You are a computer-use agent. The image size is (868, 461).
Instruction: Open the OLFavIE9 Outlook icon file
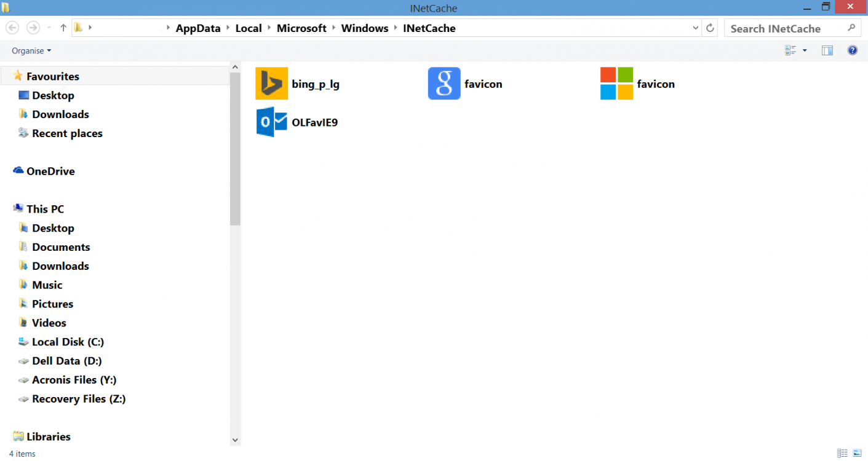click(x=272, y=122)
